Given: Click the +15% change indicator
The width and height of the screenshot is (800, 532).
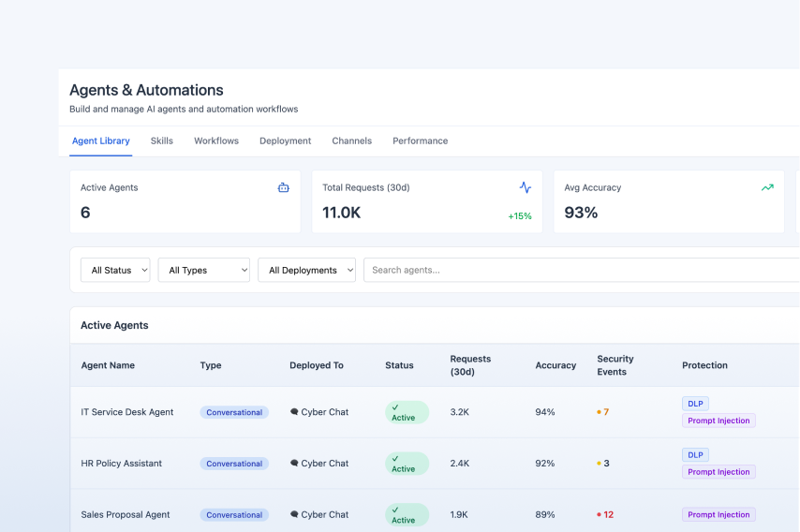Looking at the screenshot, I should (519, 216).
